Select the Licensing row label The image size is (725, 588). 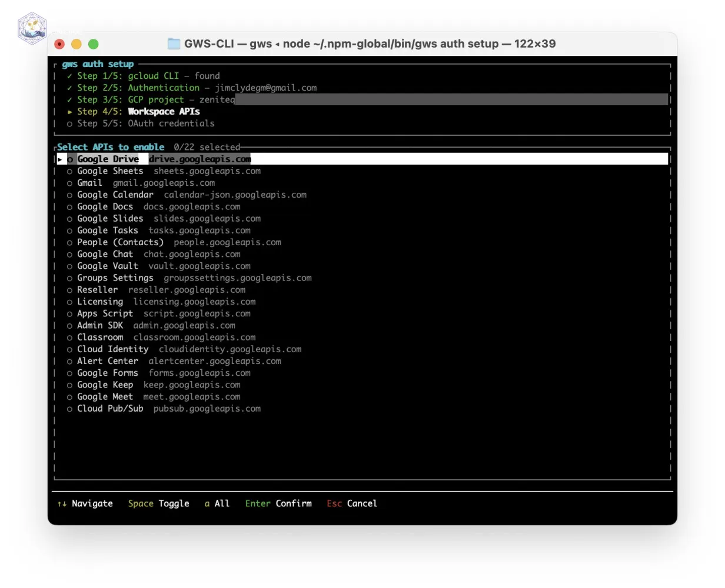tap(100, 302)
